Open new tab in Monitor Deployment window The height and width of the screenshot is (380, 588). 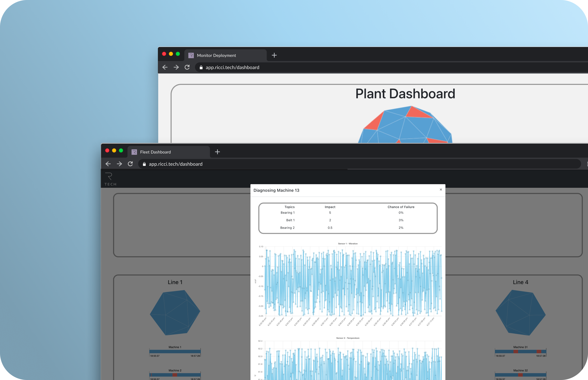[274, 55]
